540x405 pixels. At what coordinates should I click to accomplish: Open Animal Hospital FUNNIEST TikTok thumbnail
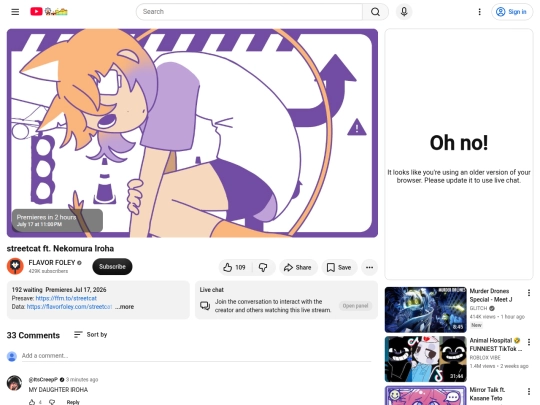(426, 359)
